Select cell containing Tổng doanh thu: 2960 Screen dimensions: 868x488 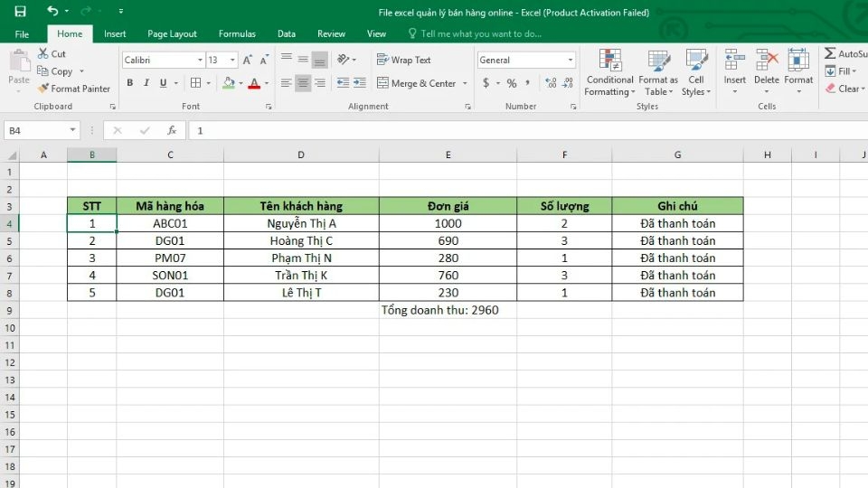click(447, 310)
